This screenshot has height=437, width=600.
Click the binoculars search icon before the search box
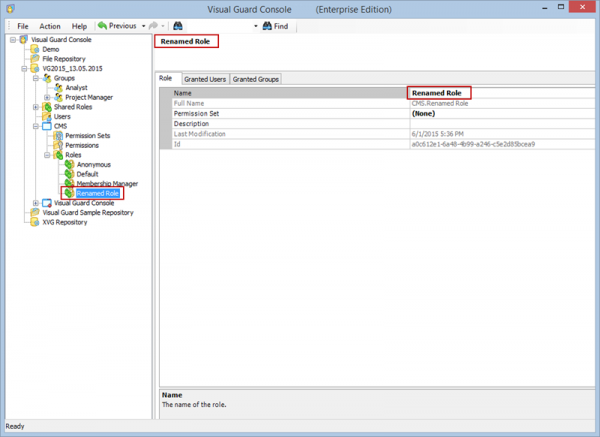[178, 26]
